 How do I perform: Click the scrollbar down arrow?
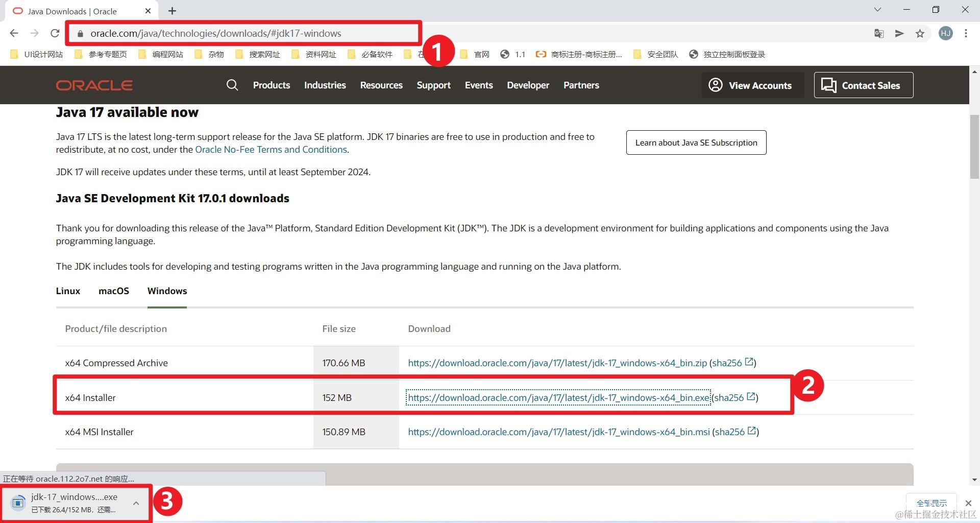click(x=974, y=480)
